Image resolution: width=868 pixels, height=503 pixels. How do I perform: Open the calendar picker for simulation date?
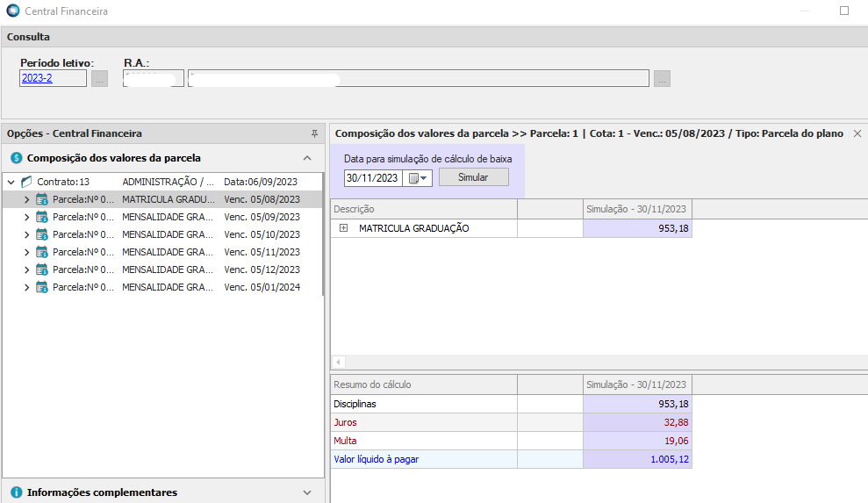(417, 177)
